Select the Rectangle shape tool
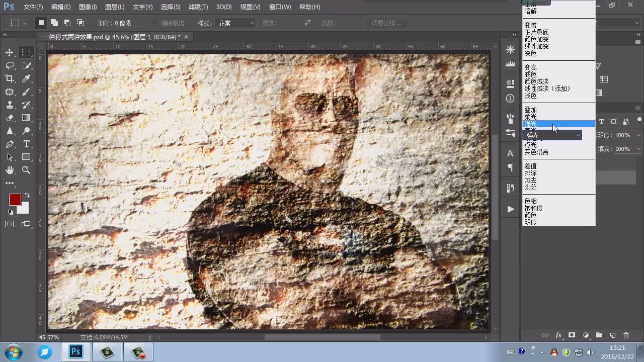644x362 pixels. coord(26,157)
